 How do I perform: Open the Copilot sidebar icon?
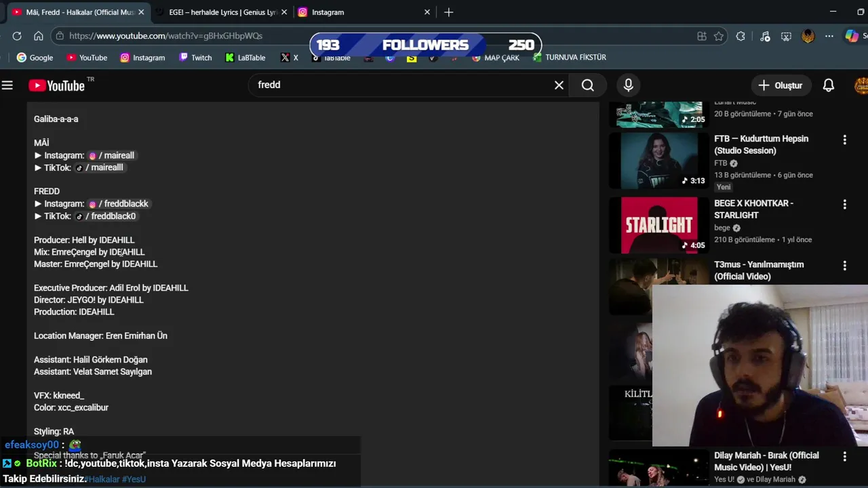852,36
